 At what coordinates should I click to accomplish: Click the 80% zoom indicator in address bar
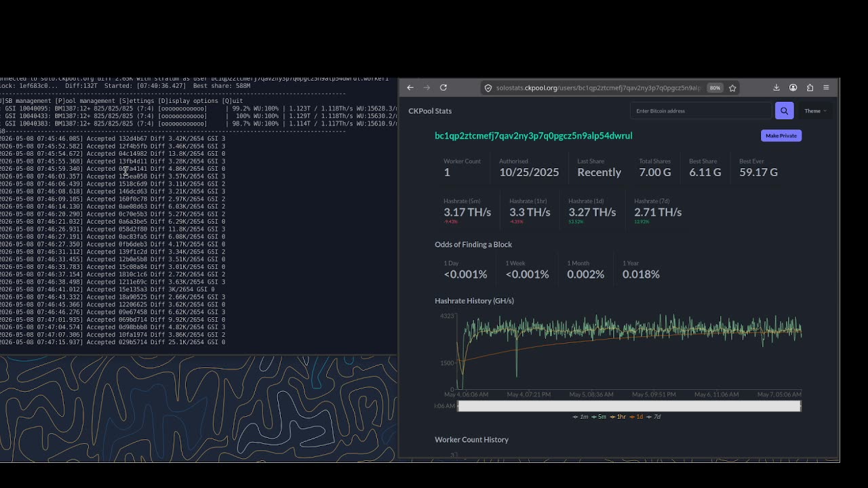(715, 88)
